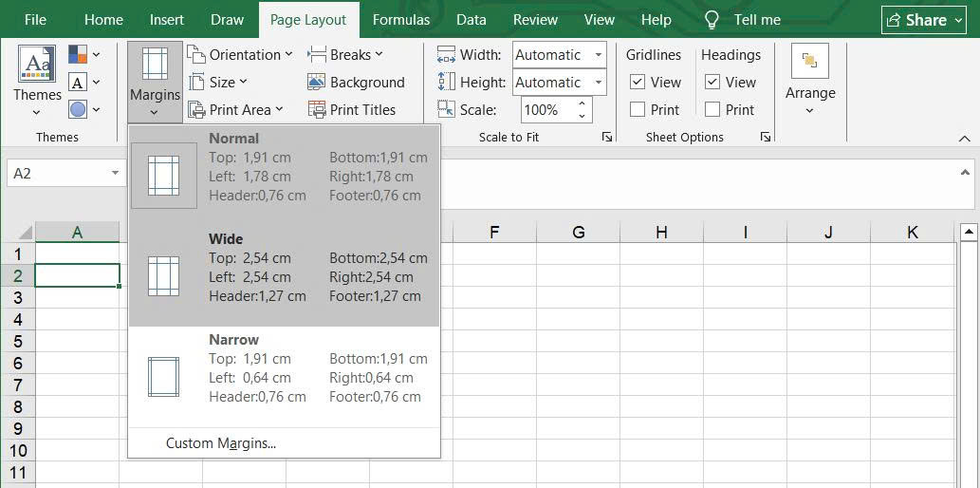
Task: Select row header 7
Action: 17,385
